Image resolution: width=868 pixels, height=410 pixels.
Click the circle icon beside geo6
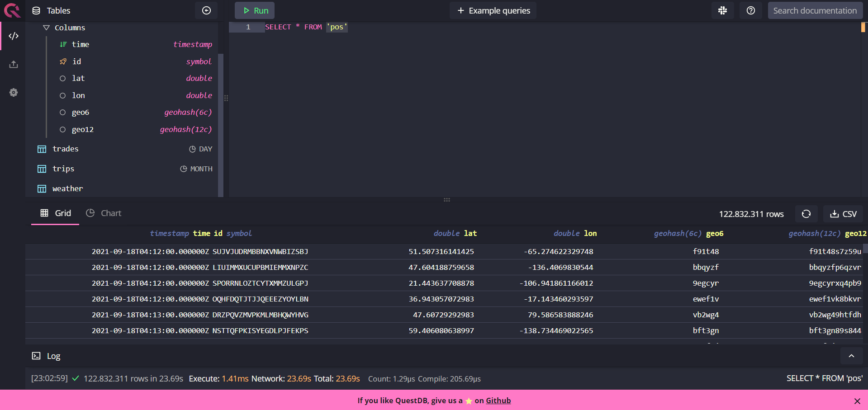(63, 113)
